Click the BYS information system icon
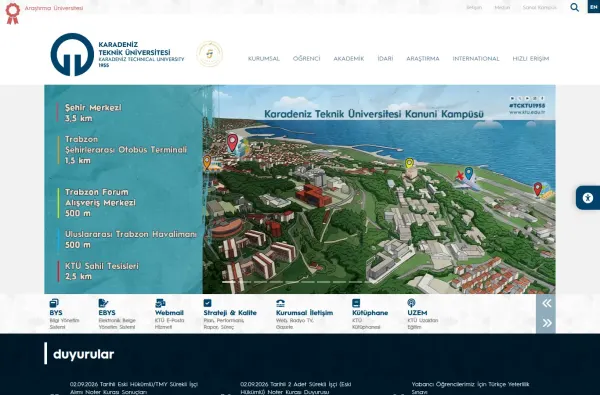Viewport: 600px width, 395px height. pyautogui.click(x=54, y=303)
